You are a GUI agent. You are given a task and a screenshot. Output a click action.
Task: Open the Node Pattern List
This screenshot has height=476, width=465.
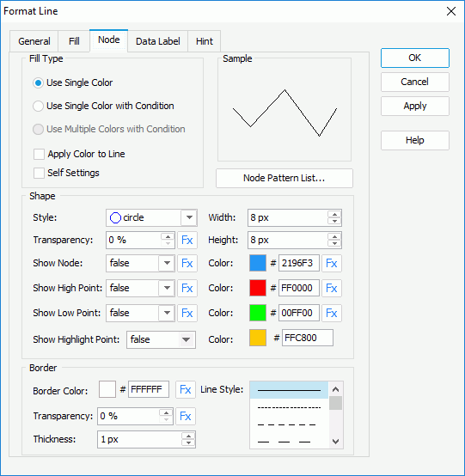tap(285, 178)
